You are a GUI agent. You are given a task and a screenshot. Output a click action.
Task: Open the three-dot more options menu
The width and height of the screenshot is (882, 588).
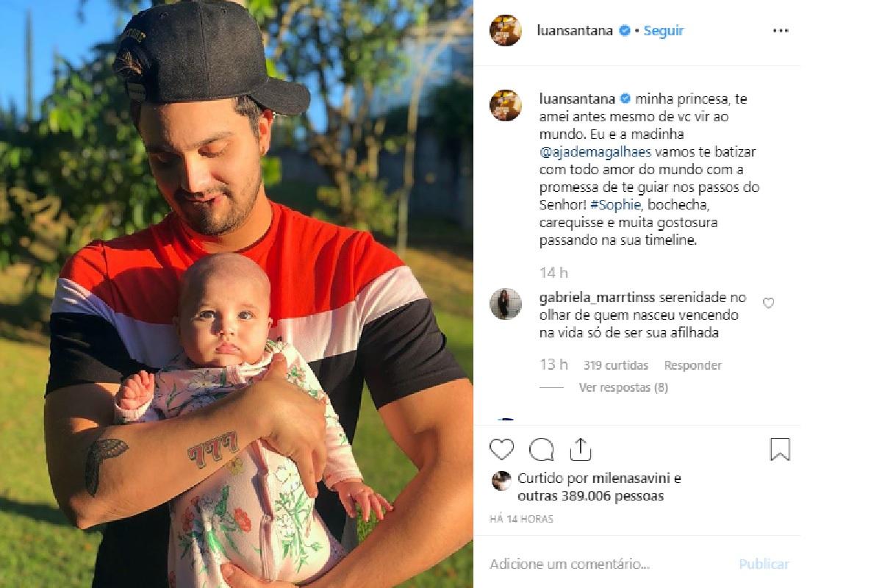tap(780, 31)
